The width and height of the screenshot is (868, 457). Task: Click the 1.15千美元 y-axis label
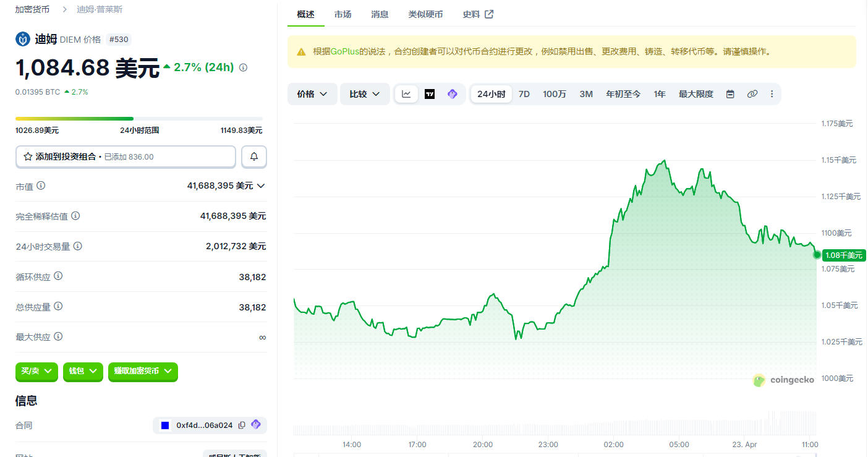[x=839, y=160]
